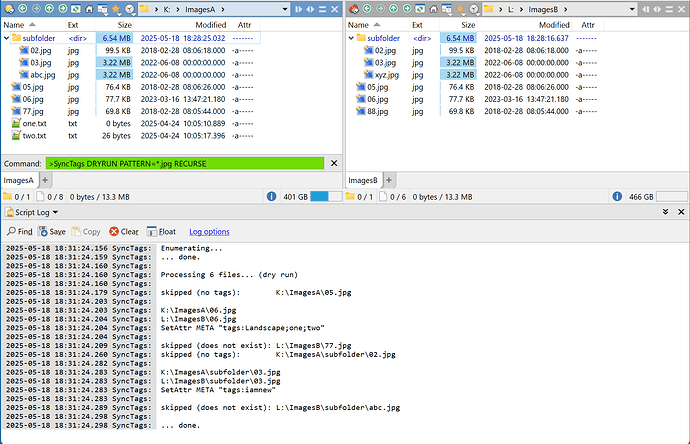Expand the chevron after L: in breadcrumb
The image size is (690, 444).
[x=521, y=9]
